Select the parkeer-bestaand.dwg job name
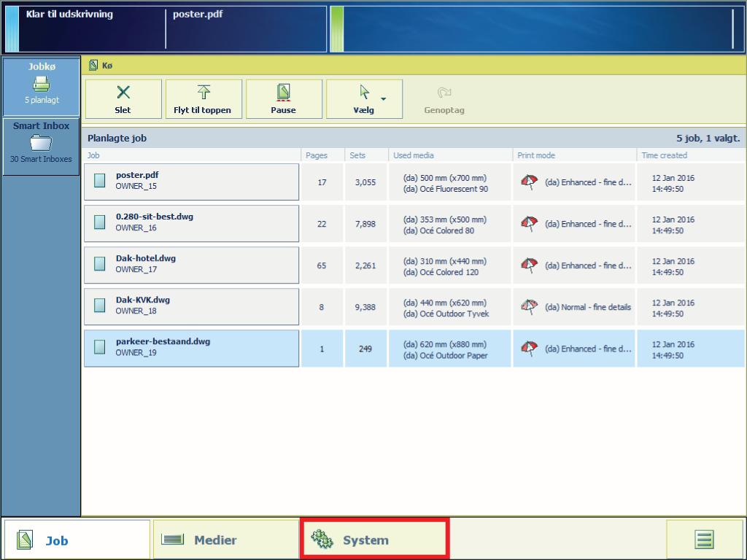 point(163,341)
